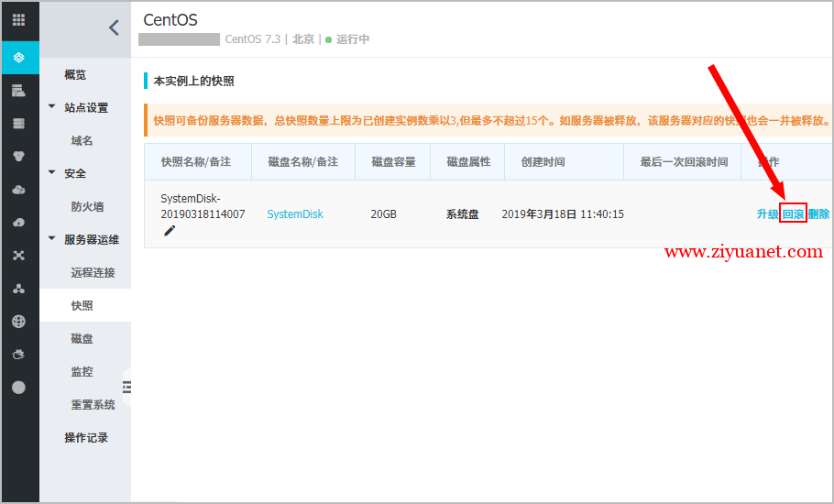This screenshot has width=834, height=504.
Task: Go back using the left chevron arrow
Action: click(x=114, y=27)
